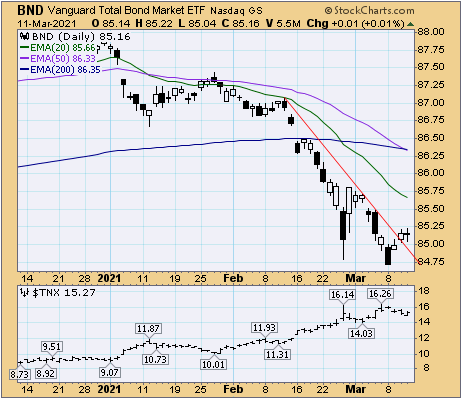Click the green up-triangle change indicator
The image size is (465, 399).
click(411, 24)
